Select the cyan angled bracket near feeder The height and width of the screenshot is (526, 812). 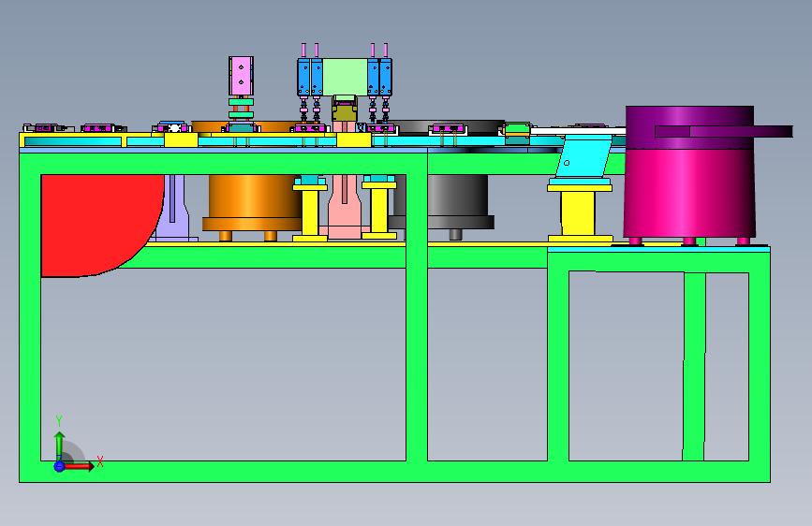584,156
